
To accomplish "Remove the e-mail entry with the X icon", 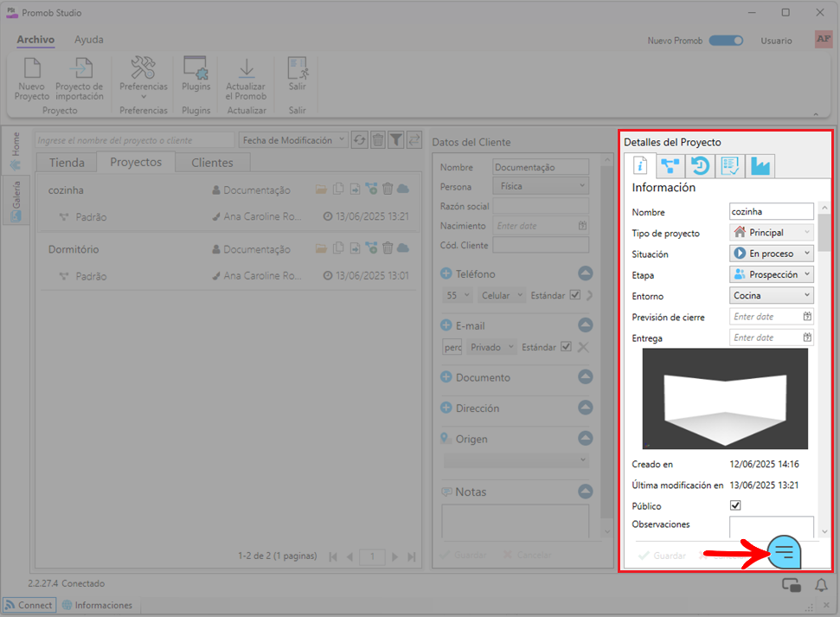I will pos(583,347).
